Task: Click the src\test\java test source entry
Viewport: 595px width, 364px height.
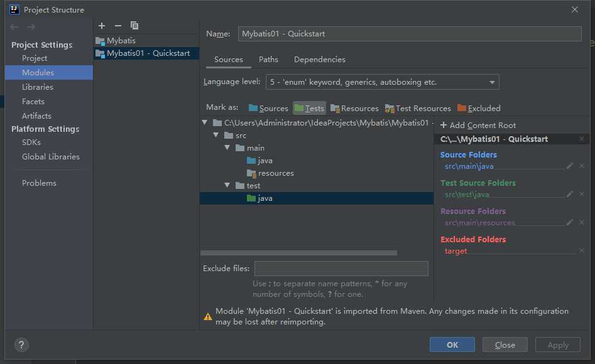Action: [x=467, y=194]
